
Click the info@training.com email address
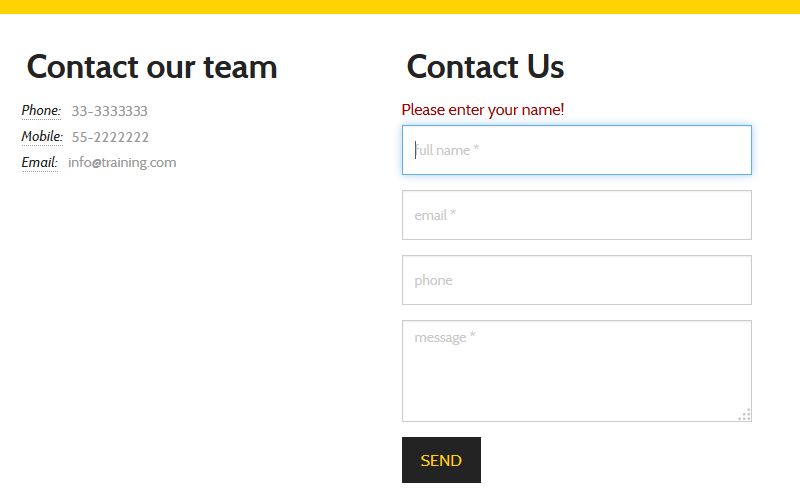(122, 162)
